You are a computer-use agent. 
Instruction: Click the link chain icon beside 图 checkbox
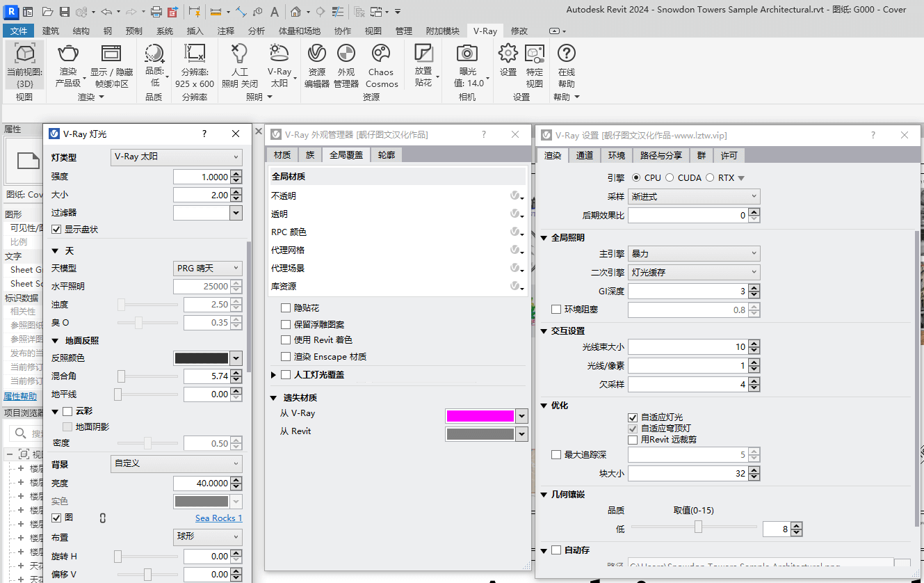pos(103,518)
